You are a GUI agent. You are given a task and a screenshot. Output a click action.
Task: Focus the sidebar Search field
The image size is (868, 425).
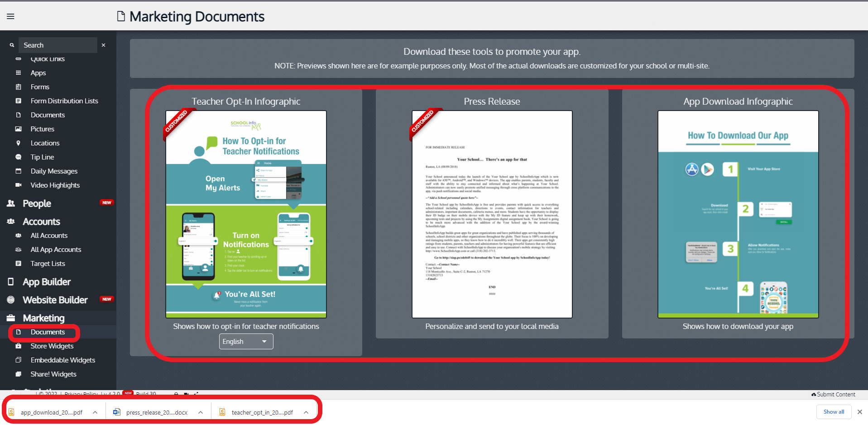click(x=58, y=45)
